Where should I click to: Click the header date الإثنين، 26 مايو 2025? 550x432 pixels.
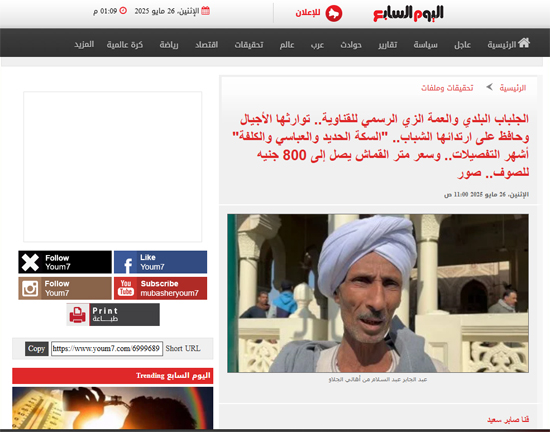pyautogui.click(x=167, y=11)
